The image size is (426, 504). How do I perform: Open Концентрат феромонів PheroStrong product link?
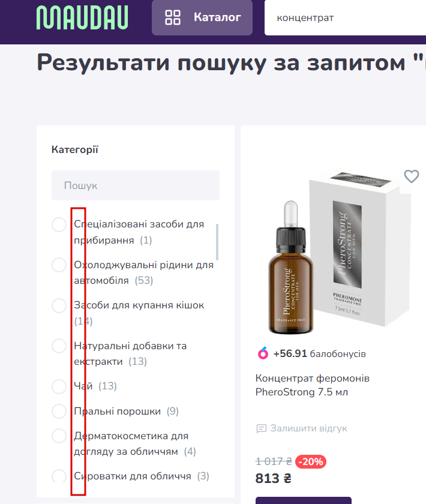[312, 385]
